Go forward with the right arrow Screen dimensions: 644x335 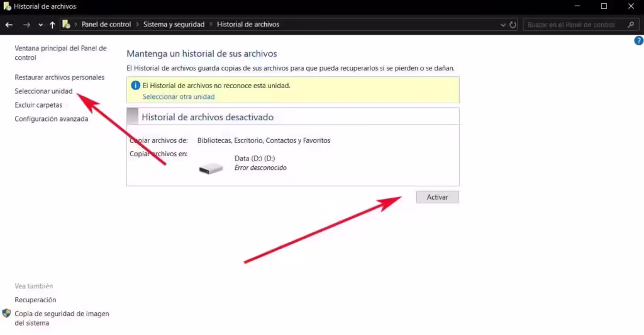click(26, 25)
